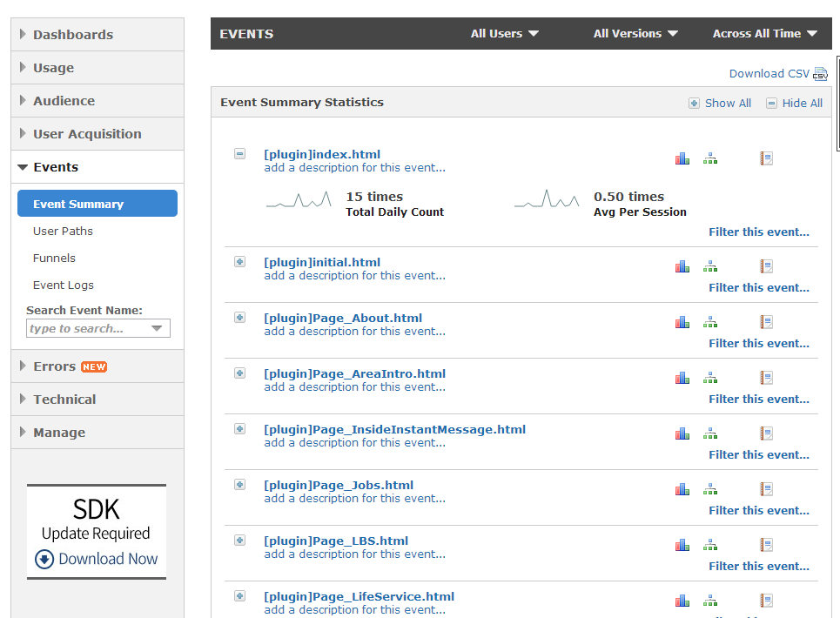Viewport: 840px width, 618px height.
Task: Open bar chart icon for [plugin]Page_Jobs.html
Action: [682, 489]
